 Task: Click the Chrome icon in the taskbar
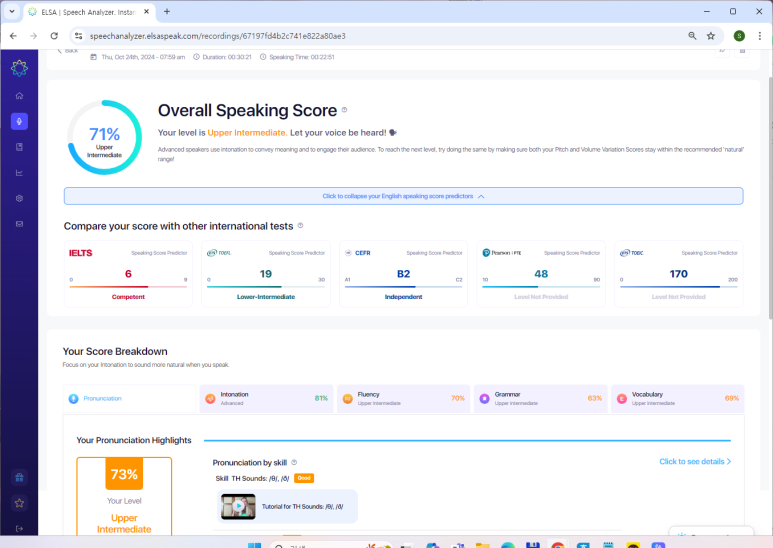(558, 544)
